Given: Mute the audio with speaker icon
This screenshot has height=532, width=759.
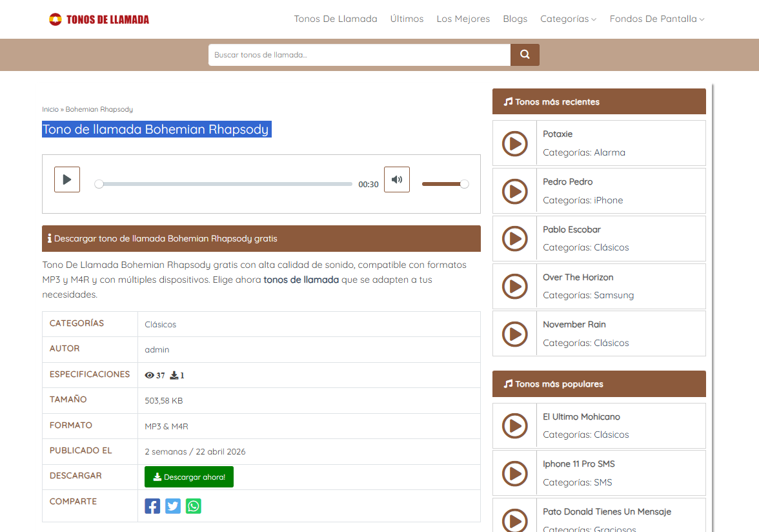Looking at the screenshot, I should point(397,179).
